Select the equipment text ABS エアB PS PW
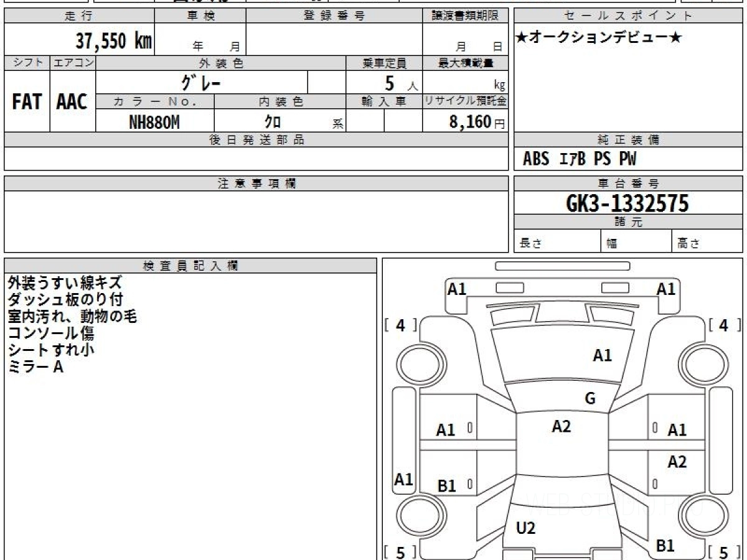Viewport: 747px width, 560px height. [x=580, y=160]
